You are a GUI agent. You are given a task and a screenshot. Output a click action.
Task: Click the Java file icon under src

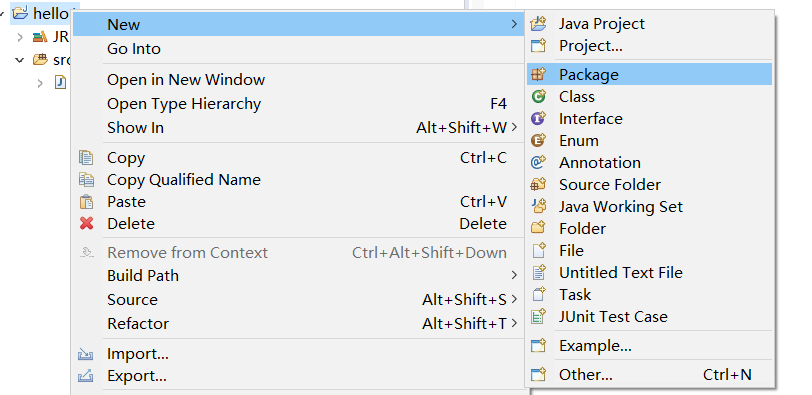click(61, 82)
